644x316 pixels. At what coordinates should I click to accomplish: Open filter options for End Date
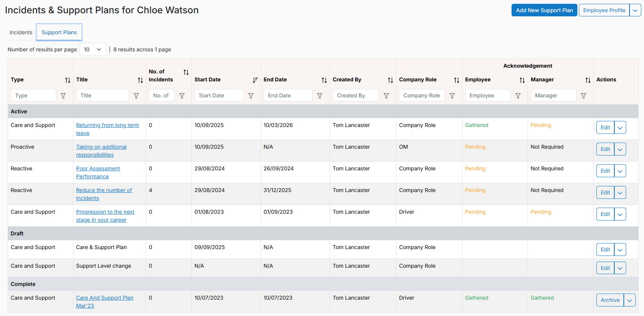tap(320, 96)
